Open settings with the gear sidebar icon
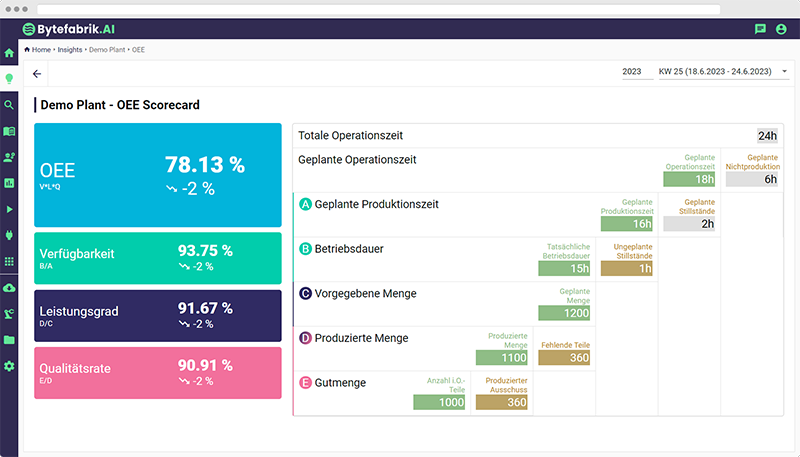800x457 pixels. point(9,366)
